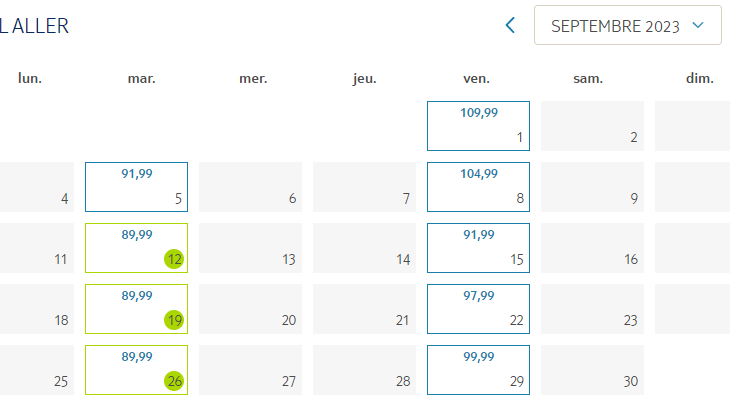Image resolution: width=730 pixels, height=416 pixels.
Task: Click the unavailable September 13 cell
Action: [250, 248]
